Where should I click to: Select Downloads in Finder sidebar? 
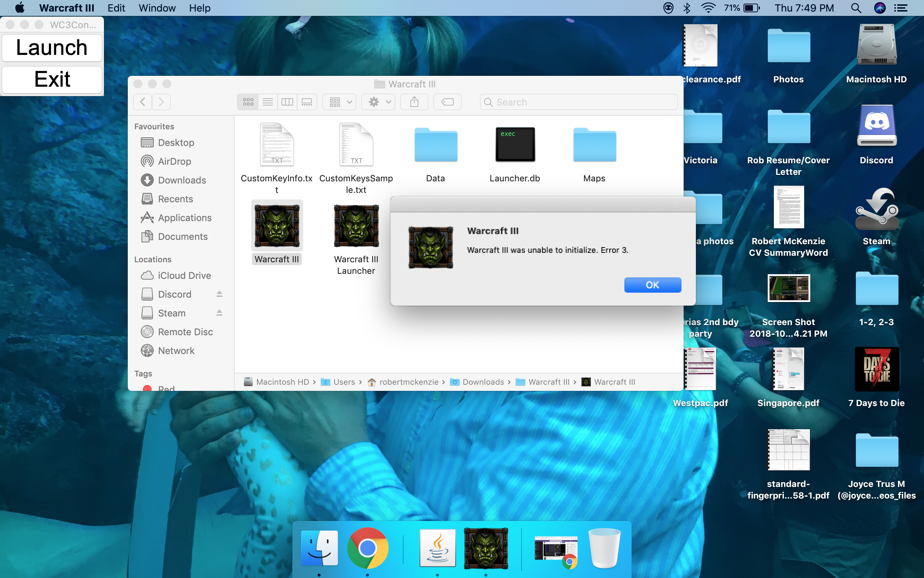(x=182, y=180)
